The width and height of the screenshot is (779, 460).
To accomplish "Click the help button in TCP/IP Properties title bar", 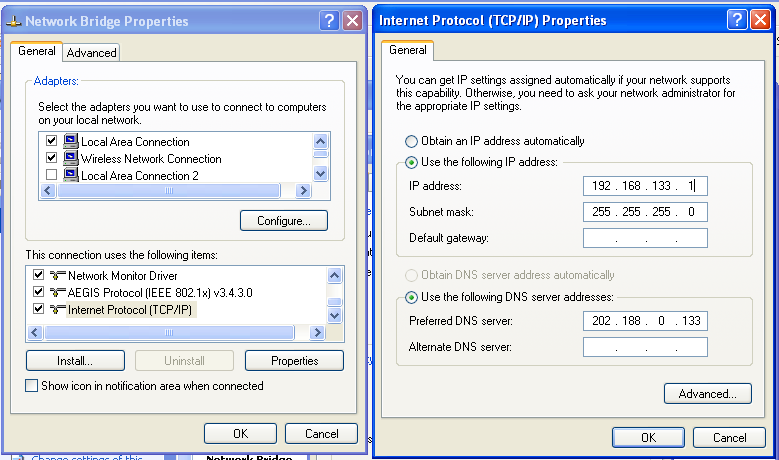I will (x=736, y=20).
